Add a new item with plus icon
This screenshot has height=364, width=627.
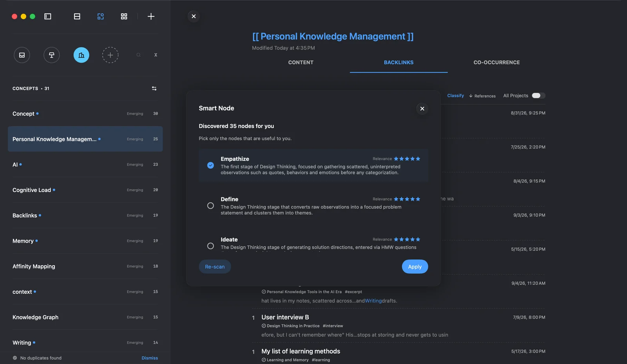(151, 16)
